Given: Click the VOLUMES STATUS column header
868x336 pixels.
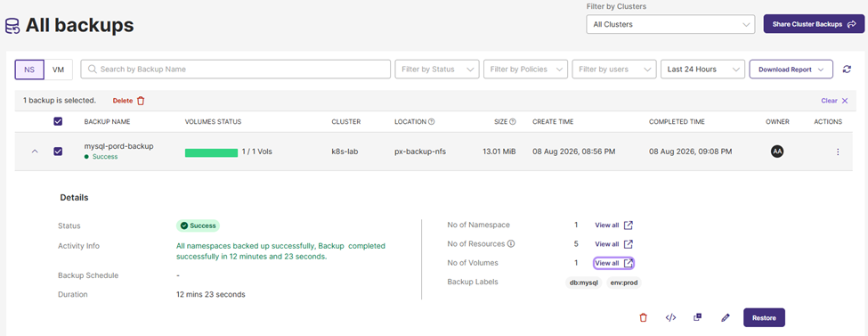Looking at the screenshot, I should click(213, 121).
